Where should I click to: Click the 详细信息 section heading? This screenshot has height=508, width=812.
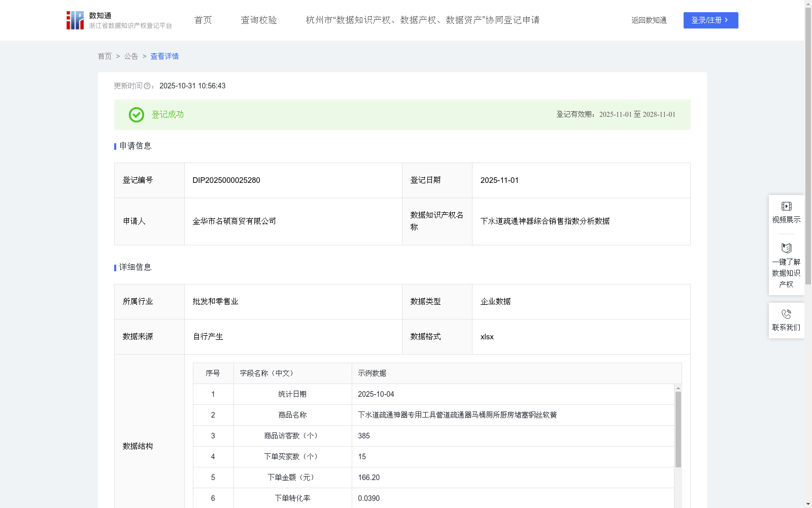[x=135, y=267]
